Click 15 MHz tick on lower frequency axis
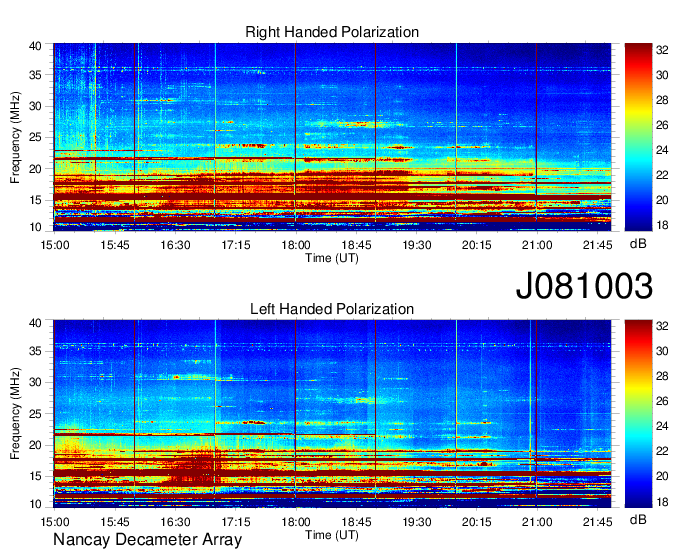The width and height of the screenshot is (680, 552). (35, 476)
